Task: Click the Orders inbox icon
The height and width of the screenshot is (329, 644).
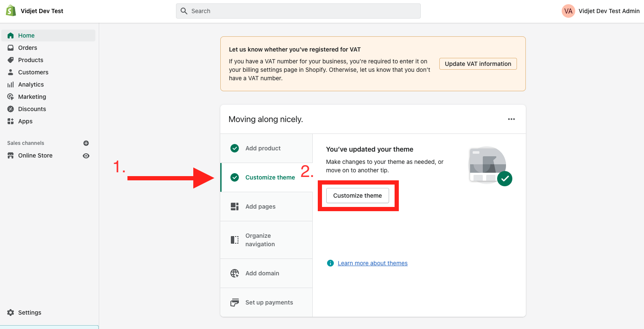Action: click(x=11, y=48)
